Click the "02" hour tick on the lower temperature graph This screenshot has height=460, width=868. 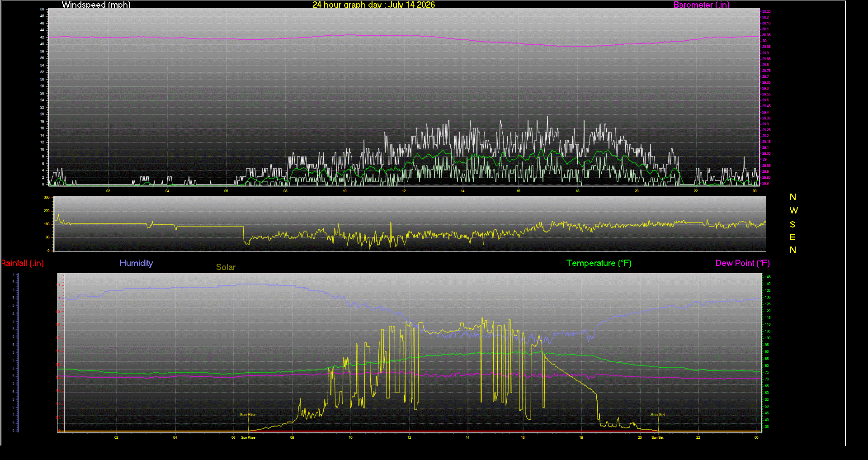[116, 437]
